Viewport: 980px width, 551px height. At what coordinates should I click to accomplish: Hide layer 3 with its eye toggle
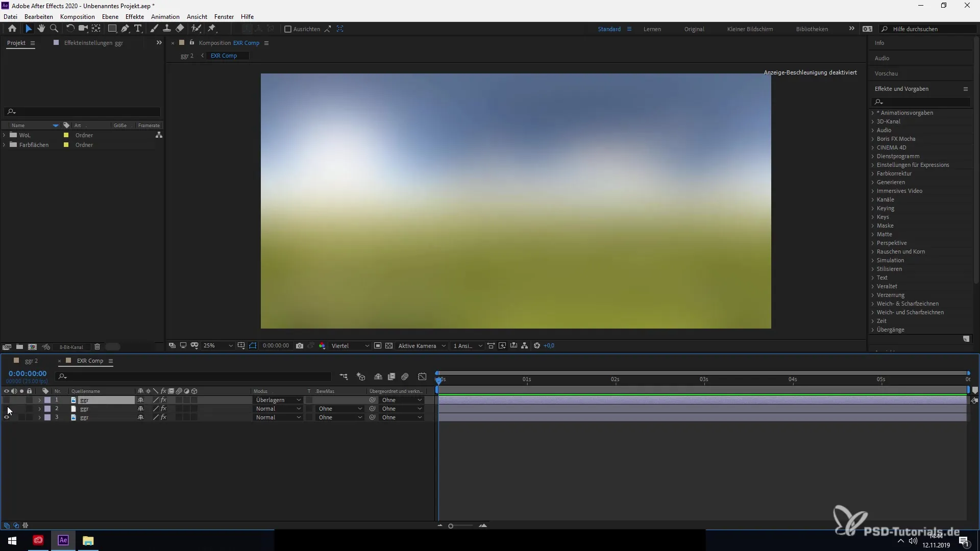coord(7,417)
